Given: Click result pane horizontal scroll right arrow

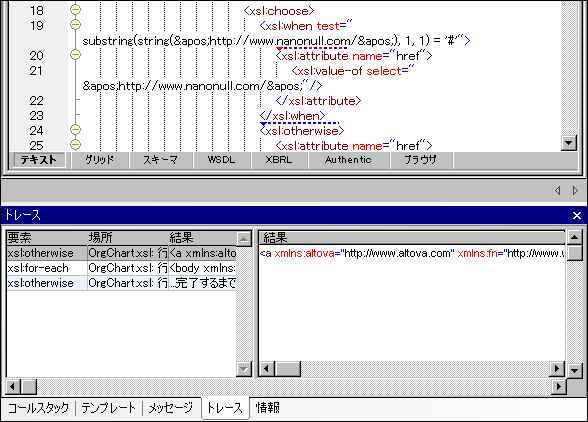Looking at the screenshot, I should point(557,369).
